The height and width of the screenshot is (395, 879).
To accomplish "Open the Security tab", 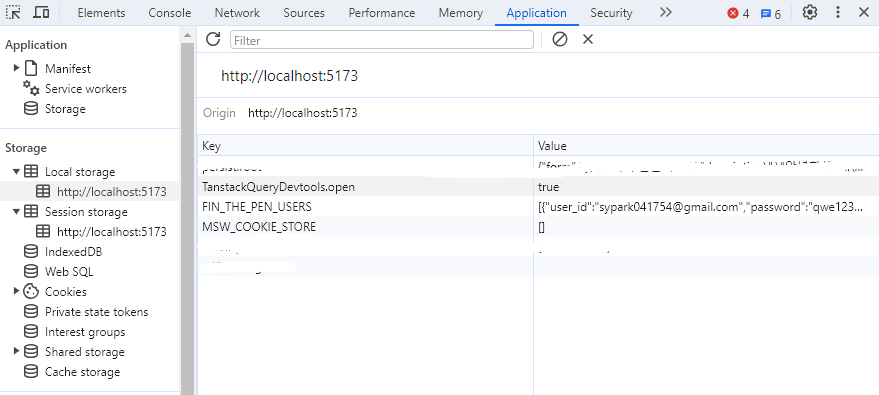I will coord(611,13).
